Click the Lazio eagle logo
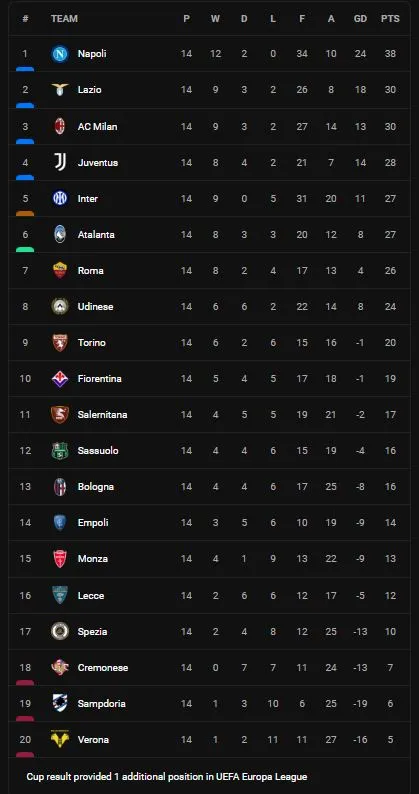The image size is (419, 794). (60, 90)
